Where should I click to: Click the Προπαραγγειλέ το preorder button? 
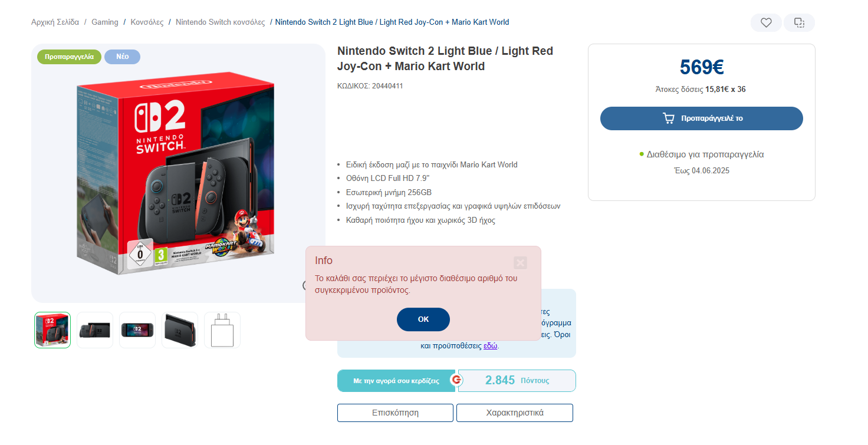pos(702,118)
